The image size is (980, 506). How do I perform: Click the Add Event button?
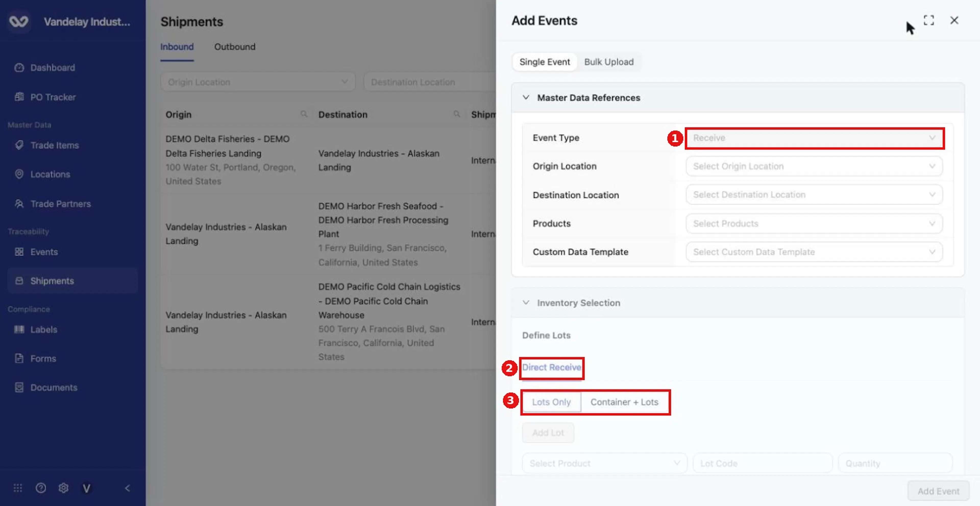tap(938, 491)
